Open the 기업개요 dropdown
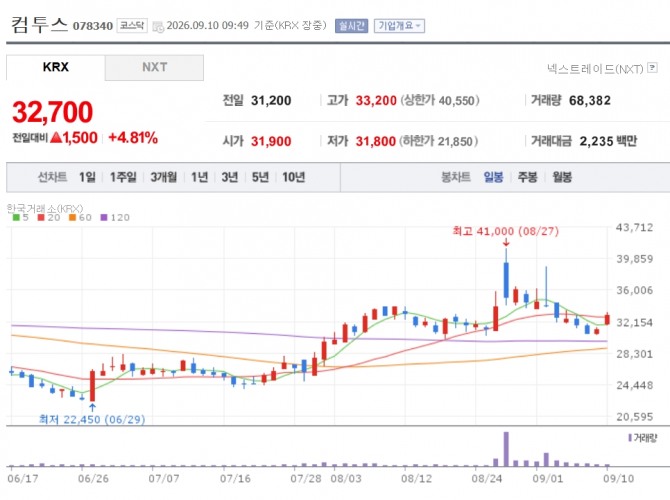The width and height of the screenshot is (670, 500). point(399,26)
